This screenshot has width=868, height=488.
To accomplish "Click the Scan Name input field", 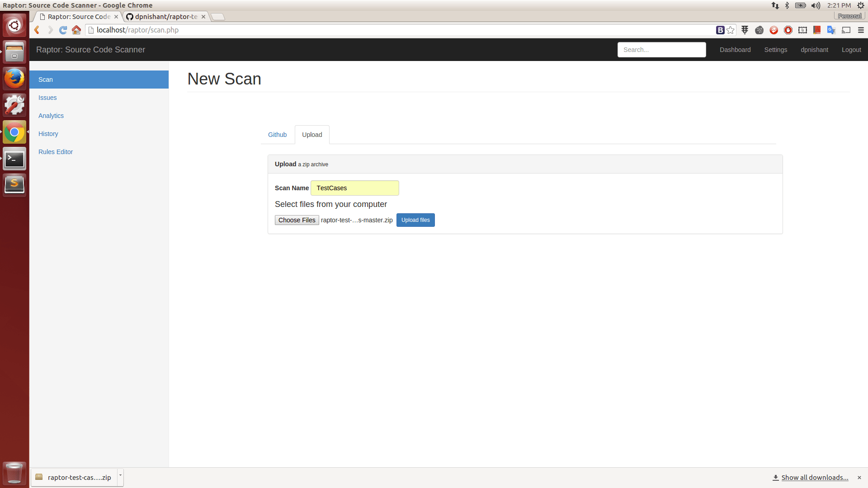I will [354, 188].
